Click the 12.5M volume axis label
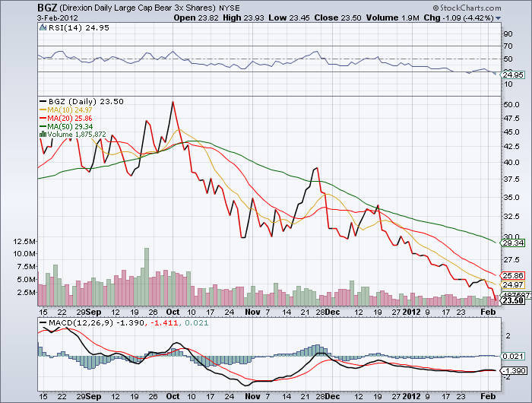The height and width of the screenshot is (403, 532). [x=24, y=241]
